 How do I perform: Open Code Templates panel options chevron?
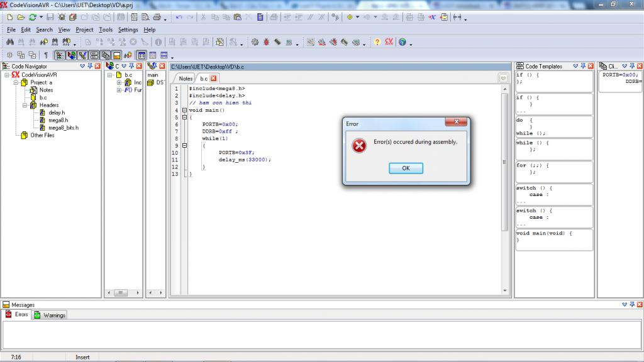(x=575, y=66)
